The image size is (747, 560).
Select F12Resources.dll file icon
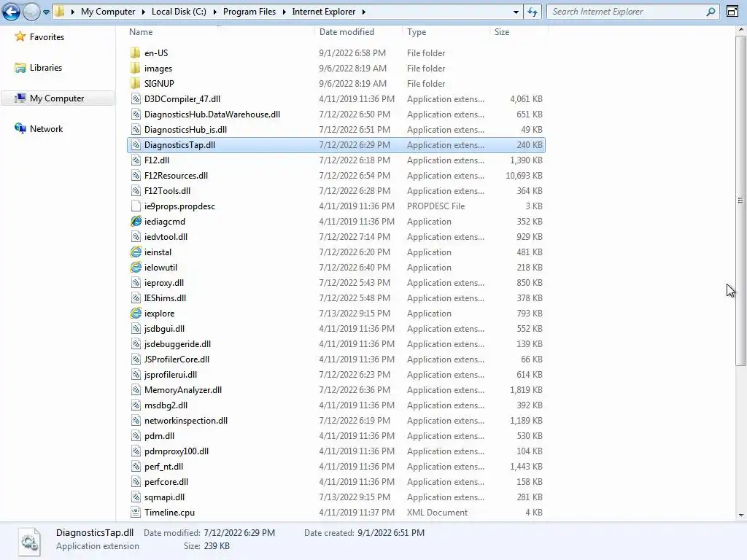136,175
